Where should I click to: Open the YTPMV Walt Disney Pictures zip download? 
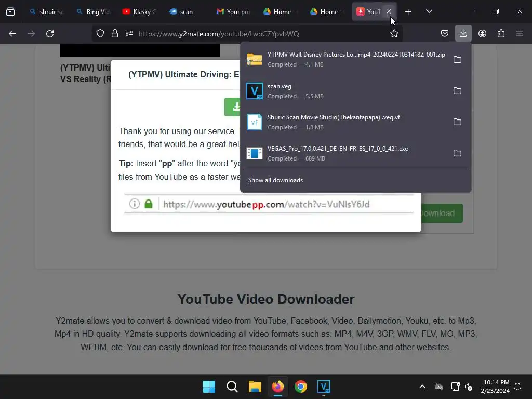tap(345, 59)
